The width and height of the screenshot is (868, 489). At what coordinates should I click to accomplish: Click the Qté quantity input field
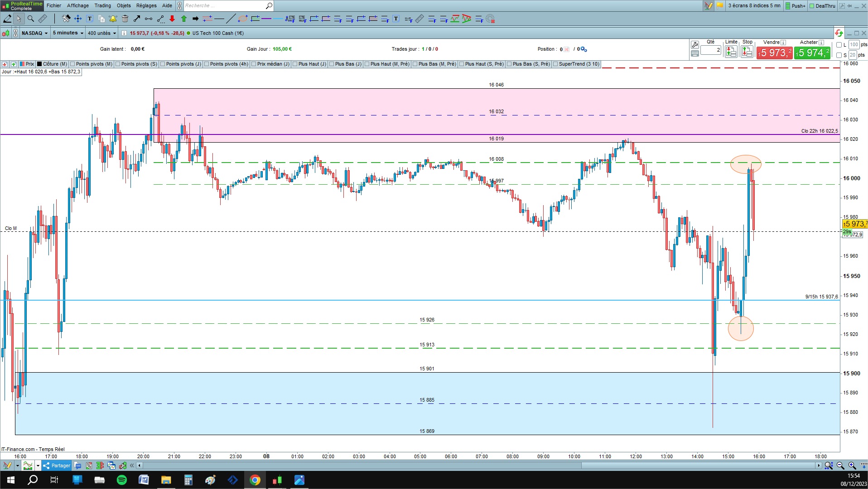711,50
